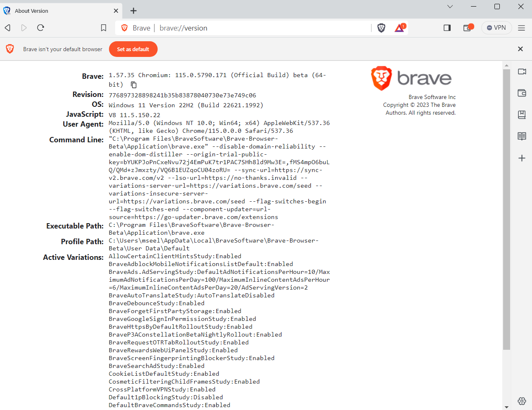The width and height of the screenshot is (532, 410).
Task: Click 'BraveSearchAdStudy:Enabled' variation line
Action: [156, 366]
